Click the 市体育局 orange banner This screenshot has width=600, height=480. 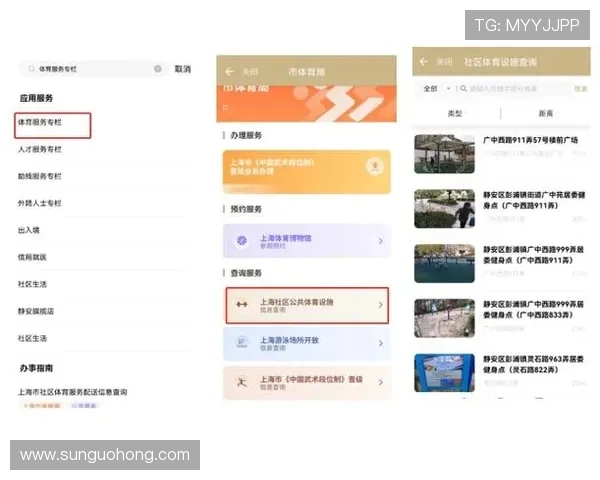(x=307, y=103)
